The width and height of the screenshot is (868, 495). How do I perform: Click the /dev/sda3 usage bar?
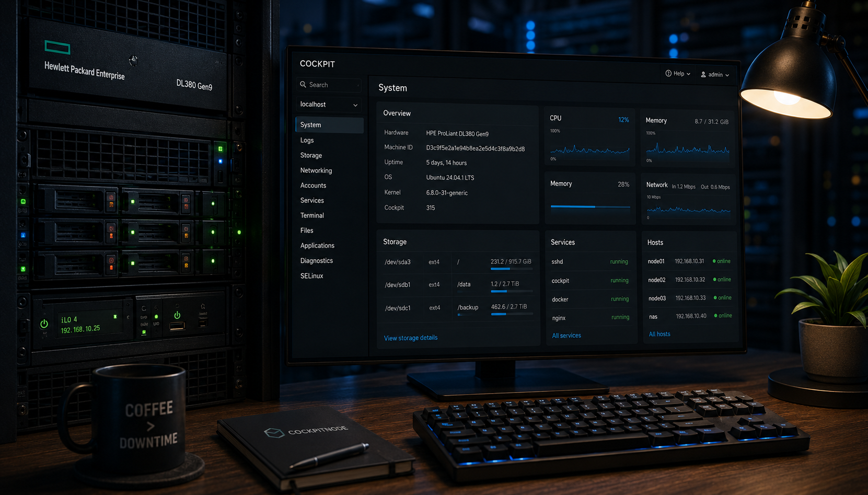click(512, 269)
